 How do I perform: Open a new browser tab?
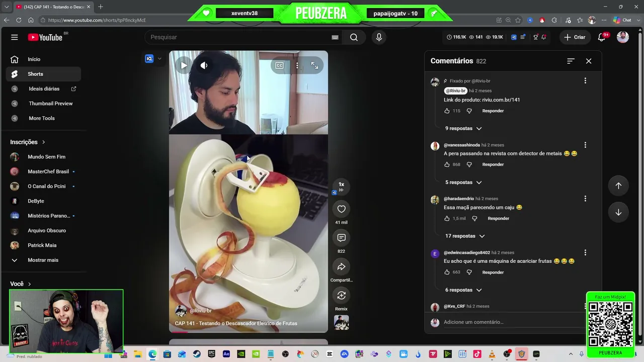click(101, 7)
